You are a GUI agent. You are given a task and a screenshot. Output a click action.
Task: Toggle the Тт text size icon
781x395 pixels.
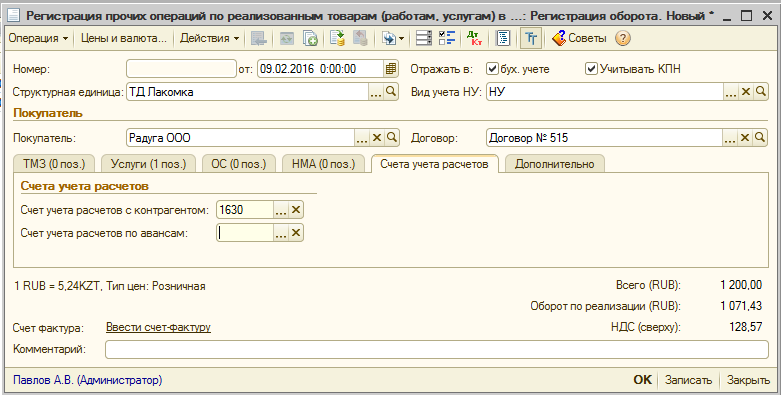click(531, 38)
